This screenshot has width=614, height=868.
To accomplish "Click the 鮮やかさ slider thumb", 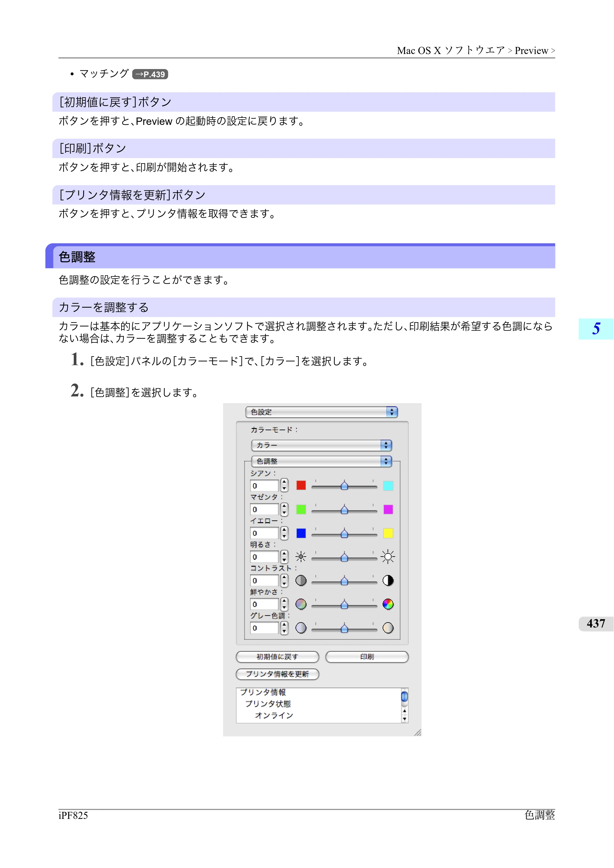I will [x=344, y=604].
